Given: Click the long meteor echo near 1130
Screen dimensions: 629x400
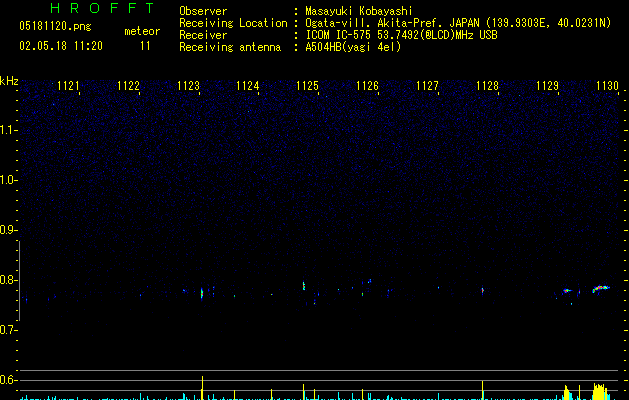Looking at the screenshot, I should [x=601, y=288].
